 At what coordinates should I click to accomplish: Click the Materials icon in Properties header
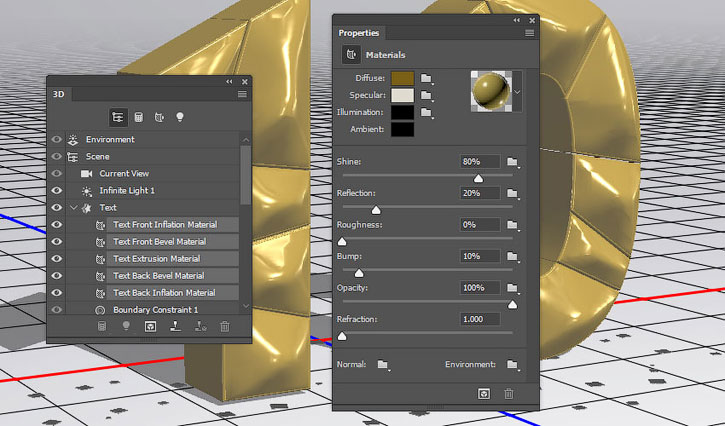pyautogui.click(x=351, y=55)
